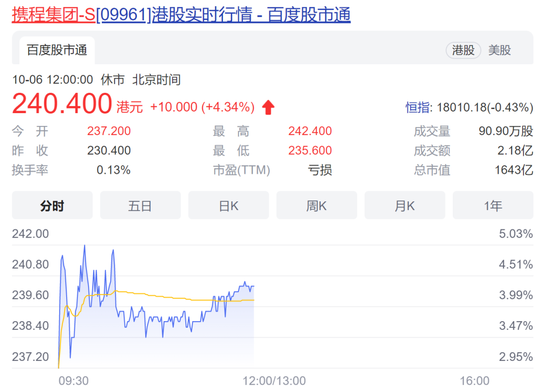Click the 休市 market status text
This screenshot has height=392, width=550.
(113, 80)
